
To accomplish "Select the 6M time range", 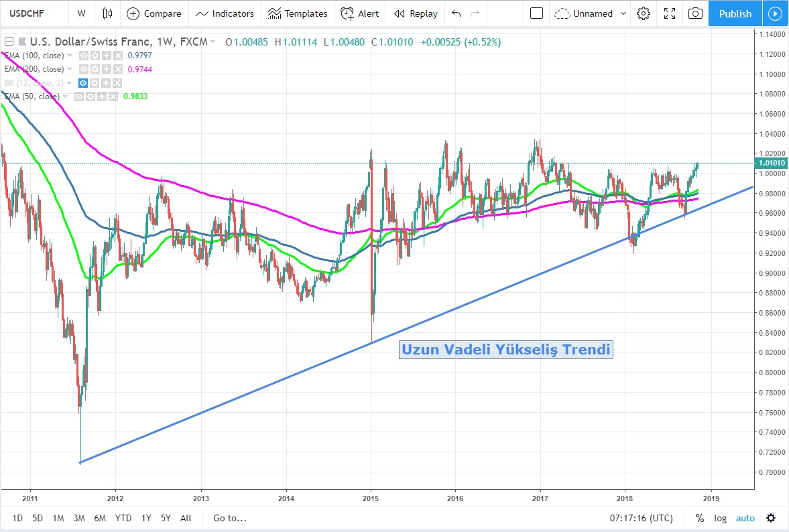I will pos(100,518).
